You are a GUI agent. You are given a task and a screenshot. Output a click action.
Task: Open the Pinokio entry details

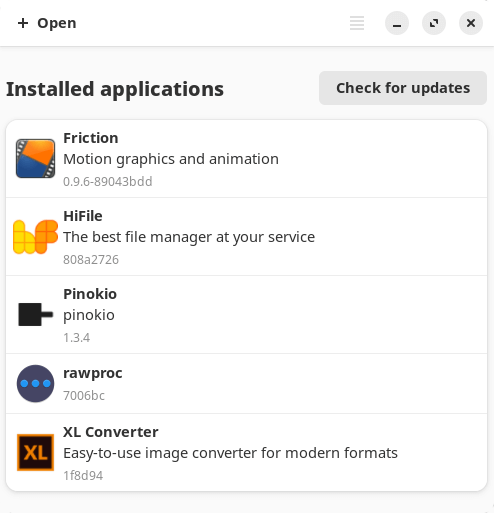click(246, 315)
